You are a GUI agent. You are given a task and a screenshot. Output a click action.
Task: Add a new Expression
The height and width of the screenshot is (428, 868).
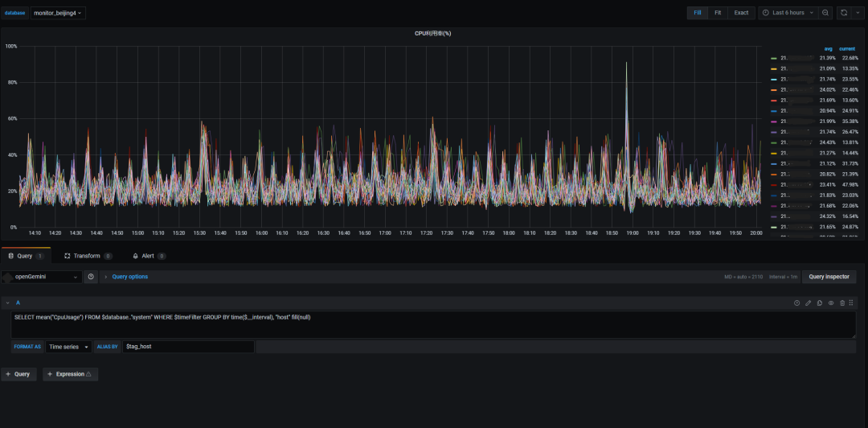(x=70, y=374)
